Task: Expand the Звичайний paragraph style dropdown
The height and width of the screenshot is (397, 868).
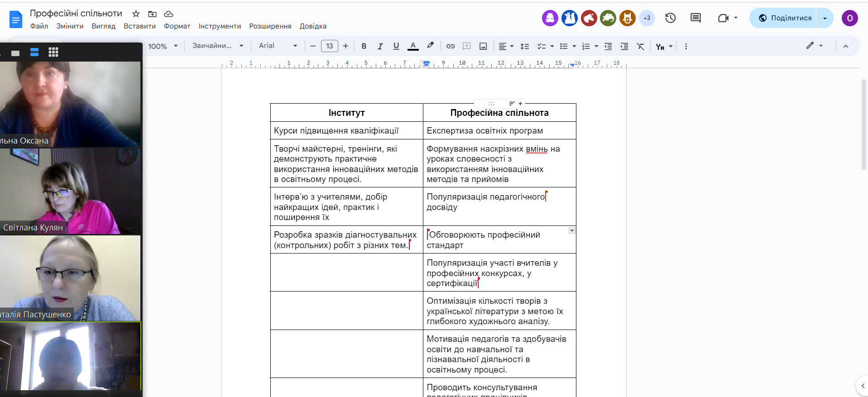Action: point(218,46)
